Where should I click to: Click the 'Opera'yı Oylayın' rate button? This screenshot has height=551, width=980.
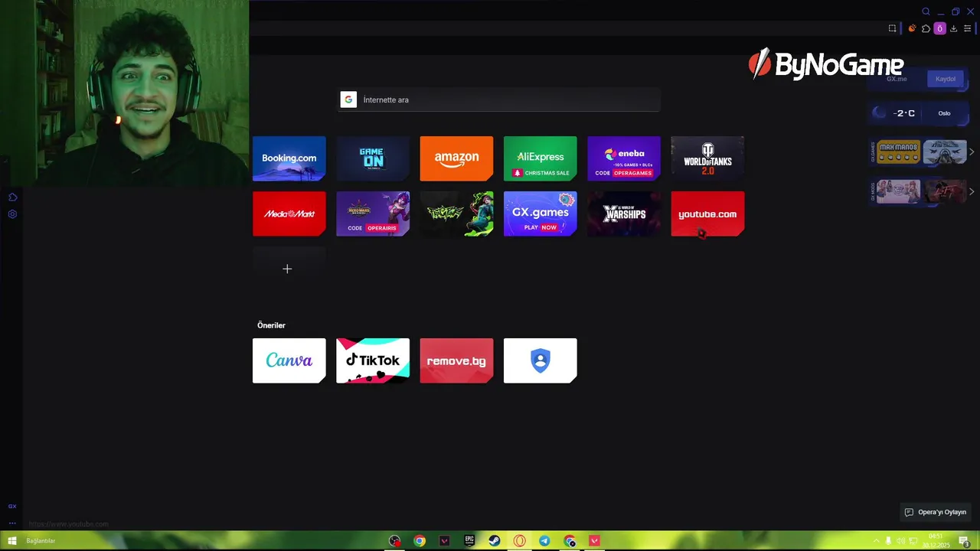point(936,512)
